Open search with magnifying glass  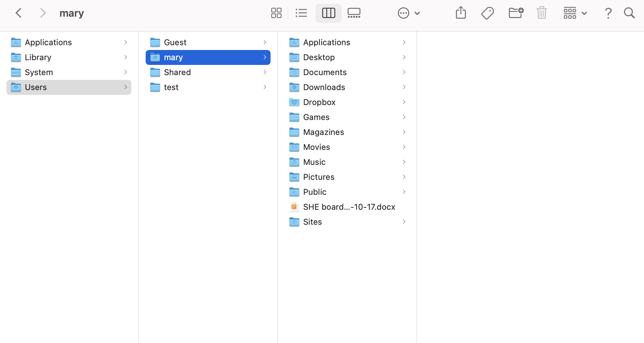tap(629, 13)
